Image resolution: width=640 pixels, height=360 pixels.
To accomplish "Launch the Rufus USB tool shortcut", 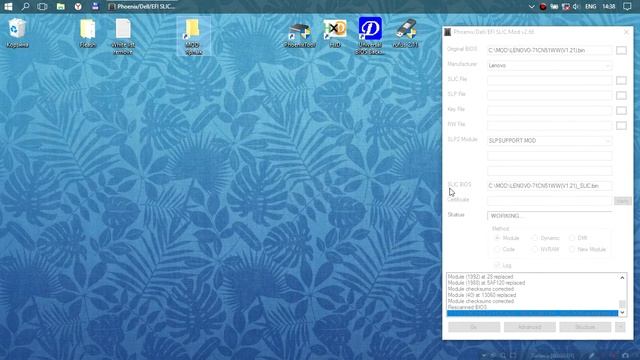I will (x=405, y=33).
